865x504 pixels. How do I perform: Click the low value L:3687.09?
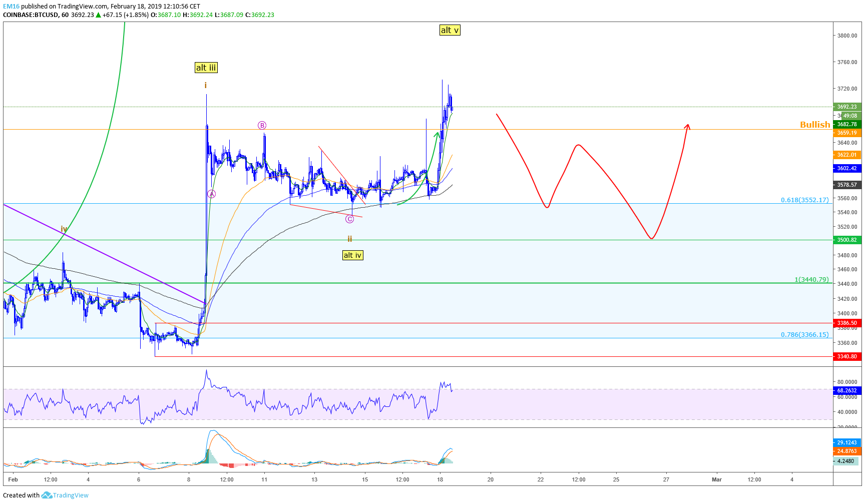[229, 15]
